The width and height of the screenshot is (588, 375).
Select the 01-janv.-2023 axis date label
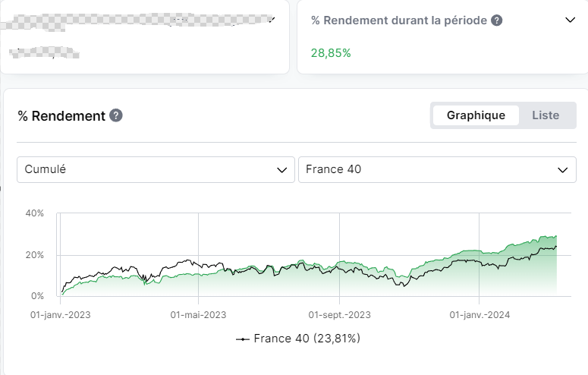pos(60,314)
